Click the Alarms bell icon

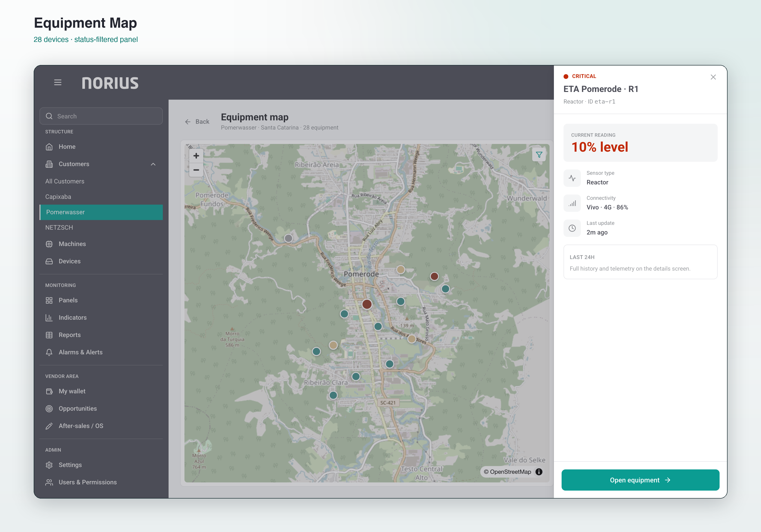coord(49,352)
